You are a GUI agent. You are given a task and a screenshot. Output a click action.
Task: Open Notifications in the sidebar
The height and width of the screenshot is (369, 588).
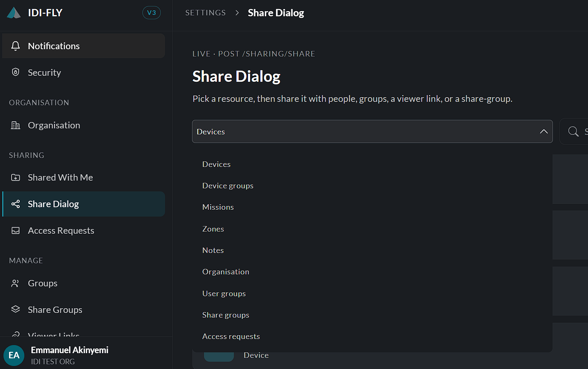point(83,46)
